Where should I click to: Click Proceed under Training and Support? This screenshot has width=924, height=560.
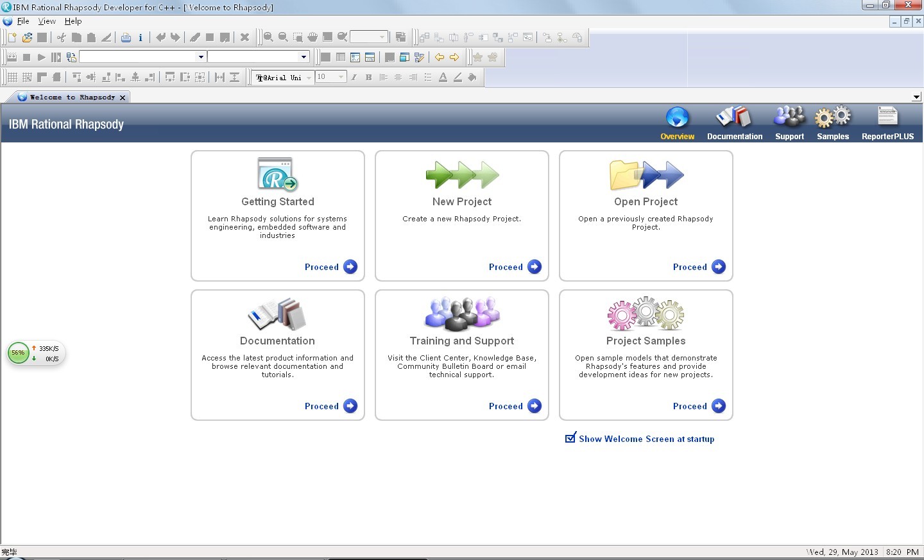coord(515,406)
